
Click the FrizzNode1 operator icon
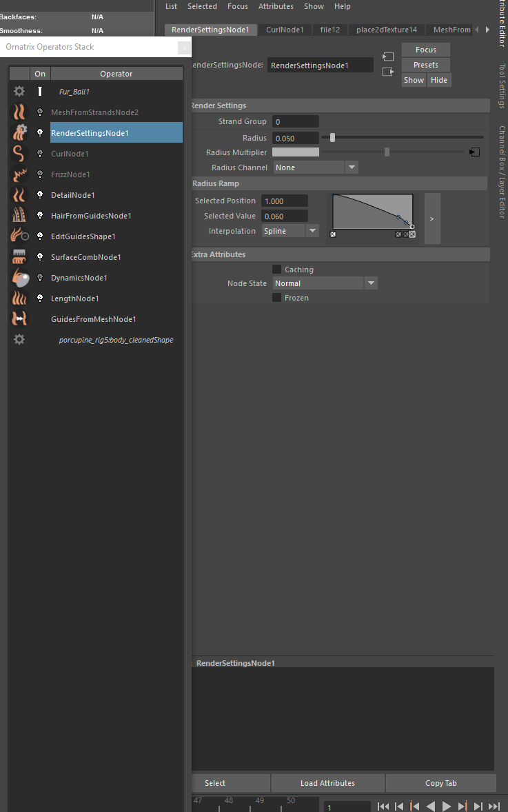pyautogui.click(x=19, y=174)
